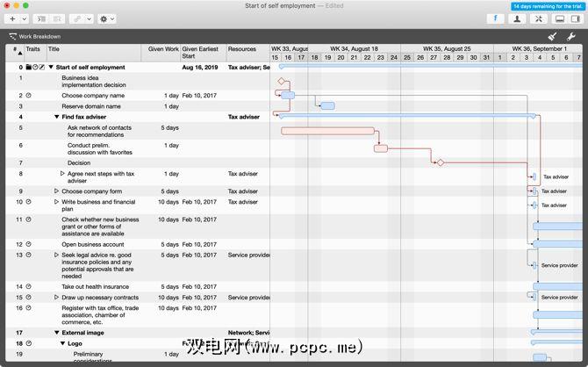Click the Work Breakdown view icon
The image size is (588, 367).
13,36
